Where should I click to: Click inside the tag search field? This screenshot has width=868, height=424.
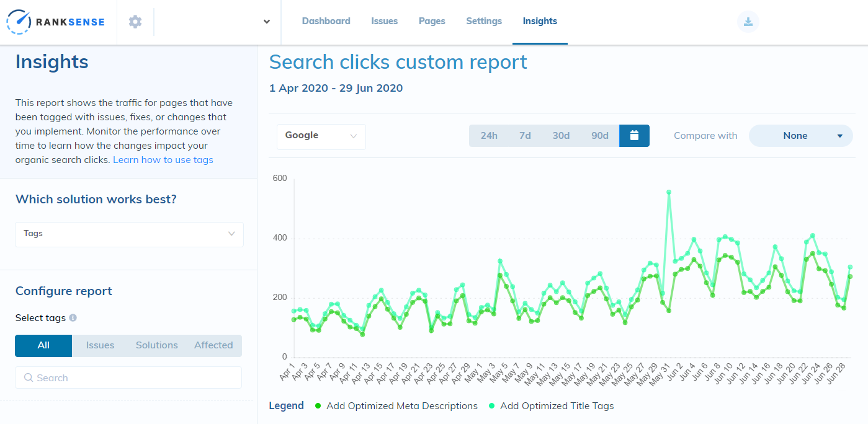[x=128, y=378]
